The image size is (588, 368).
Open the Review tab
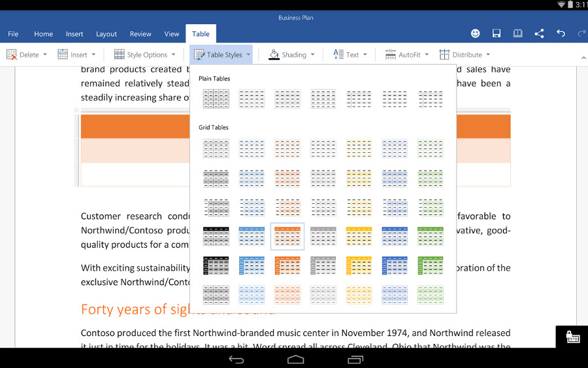pyautogui.click(x=140, y=34)
